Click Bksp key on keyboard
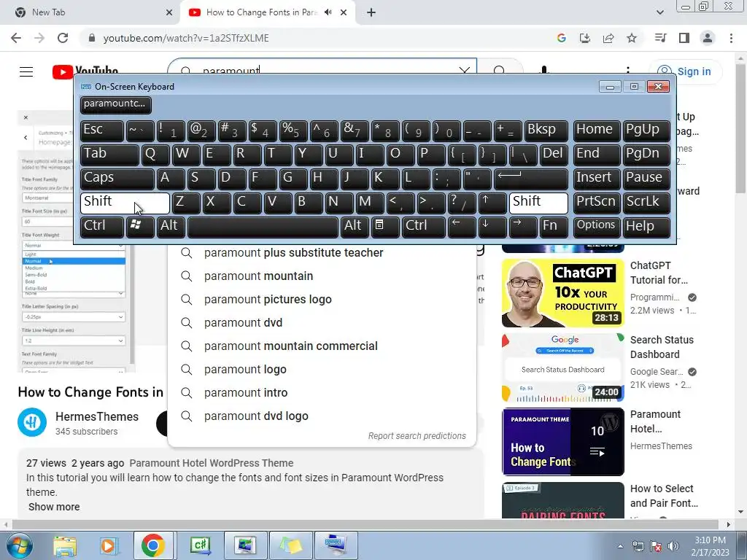Screen dimensions: 747x560 point(546,131)
